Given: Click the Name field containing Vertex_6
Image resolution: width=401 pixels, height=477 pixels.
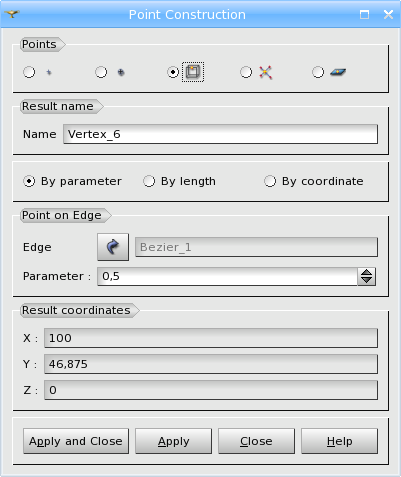Looking at the screenshot, I should pos(220,134).
